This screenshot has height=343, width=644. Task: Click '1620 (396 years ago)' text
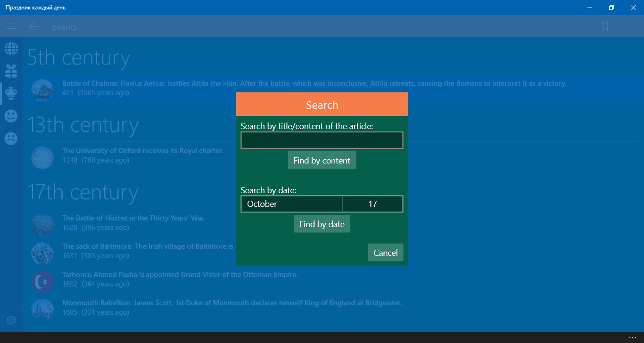click(96, 228)
